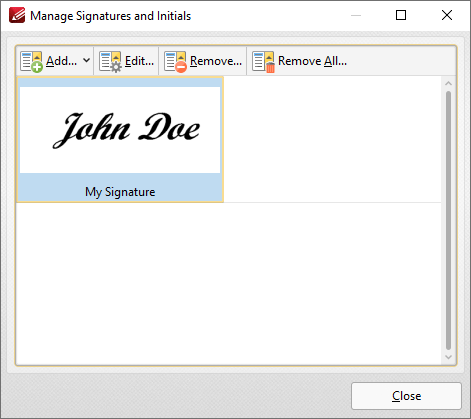Click the Add signature icon
The height and width of the screenshot is (419, 471).
pyautogui.click(x=31, y=61)
